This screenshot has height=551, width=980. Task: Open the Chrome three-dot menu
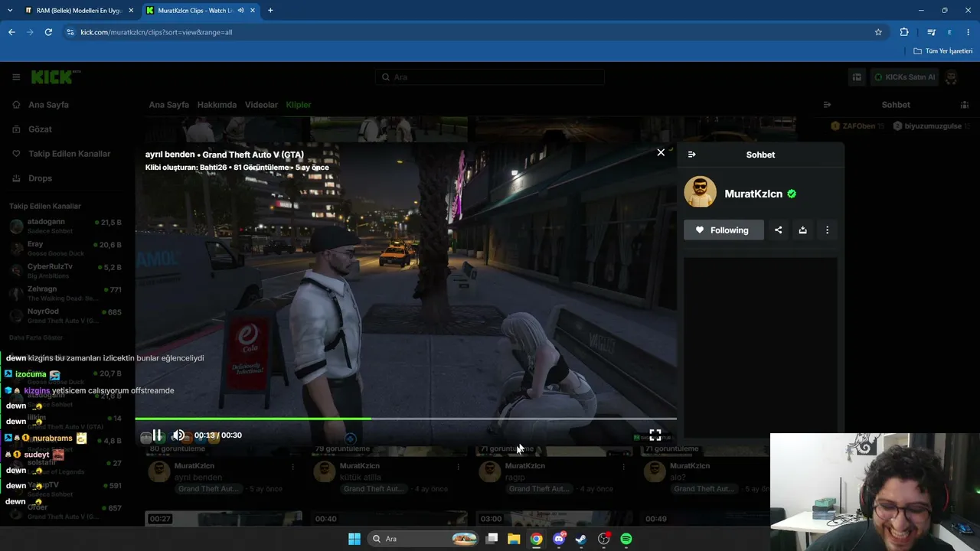pos(969,32)
